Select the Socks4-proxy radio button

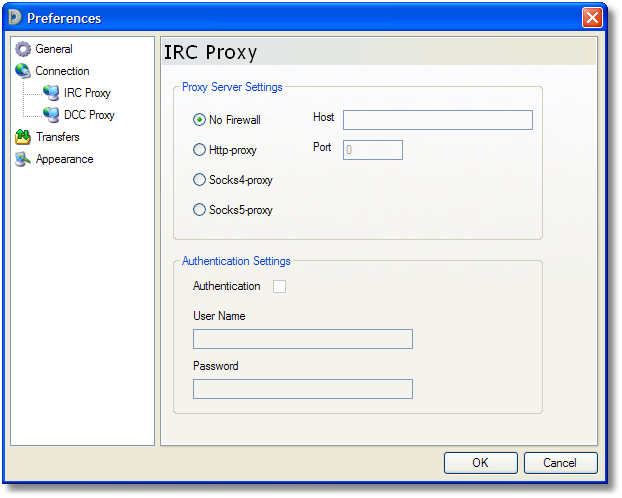pos(199,179)
